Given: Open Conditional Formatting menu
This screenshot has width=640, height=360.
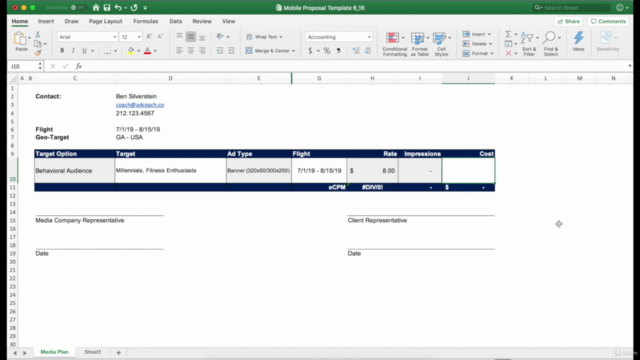Looking at the screenshot, I should (x=395, y=44).
